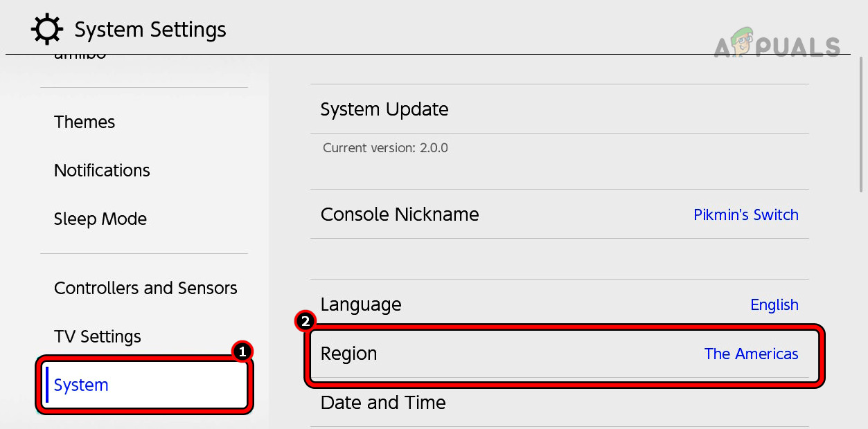Viewport: 868px width, 429px height.
Task: Click the System Settings gear icon
Action: click(46, 28)
